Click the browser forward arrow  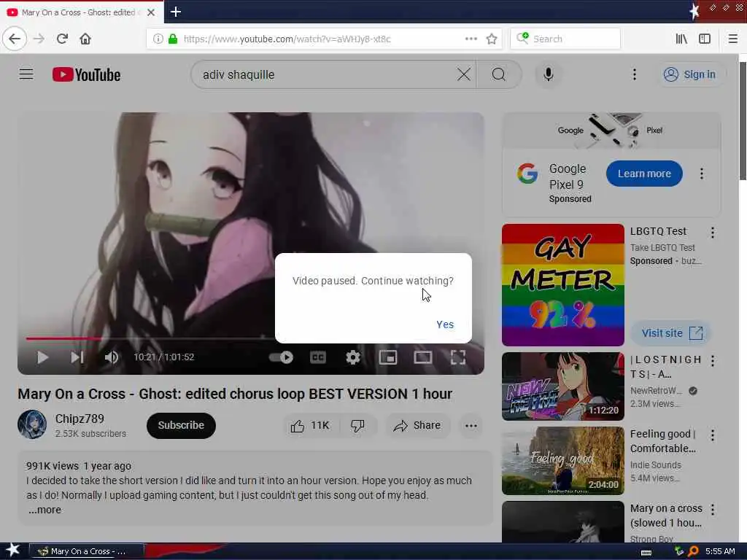click(x=39, y=39)
